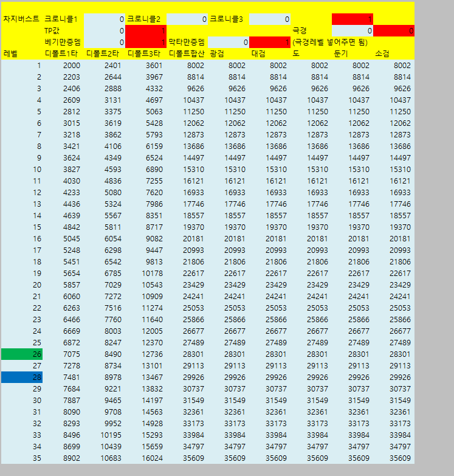Select the TP값 light-blue input cell
This screenshot has width=454, height=476.
click(104, 30)
